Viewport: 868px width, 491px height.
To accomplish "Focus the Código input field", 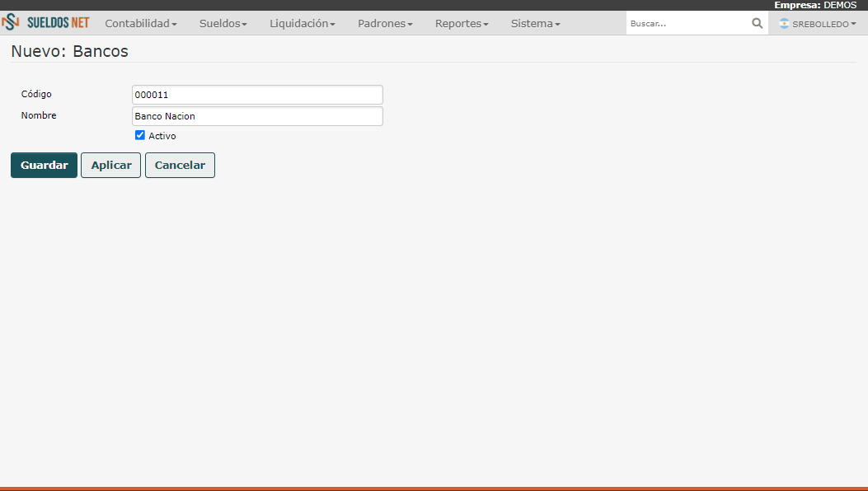I will point(257,95).
